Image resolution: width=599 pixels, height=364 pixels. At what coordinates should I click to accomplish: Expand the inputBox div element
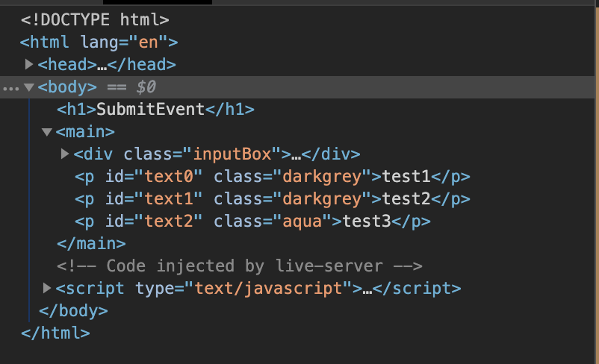pyautogui.click(x=64, y=154)
